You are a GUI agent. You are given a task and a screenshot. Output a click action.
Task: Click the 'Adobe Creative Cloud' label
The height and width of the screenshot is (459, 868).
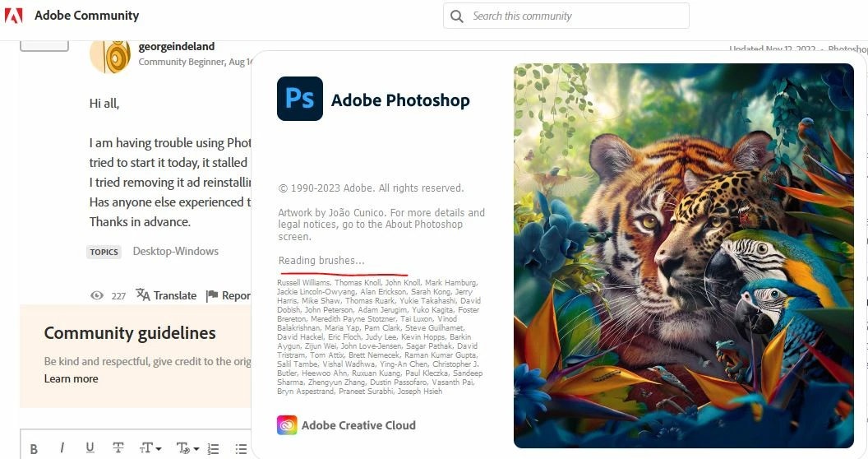358,425
